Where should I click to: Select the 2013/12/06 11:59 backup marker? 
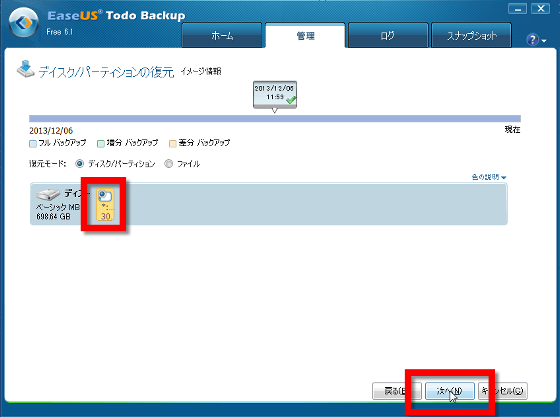[275, 95]
